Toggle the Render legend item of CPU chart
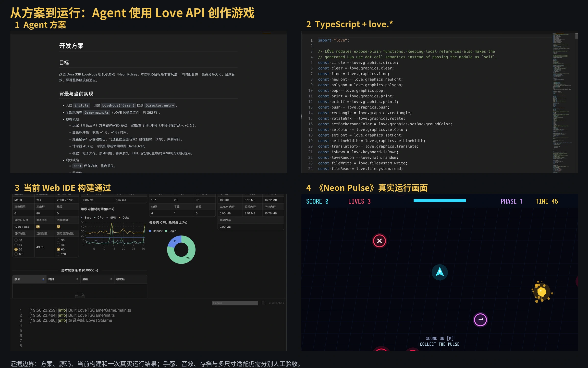This screenshot has height=368, width=588. pyautogui.click(x=156, y=231)
